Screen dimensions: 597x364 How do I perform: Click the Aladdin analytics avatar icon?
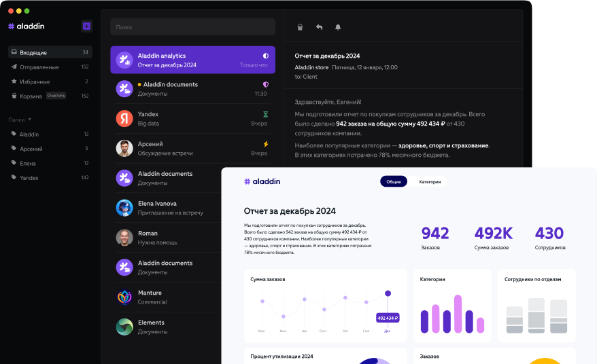[x=124, y=60]
